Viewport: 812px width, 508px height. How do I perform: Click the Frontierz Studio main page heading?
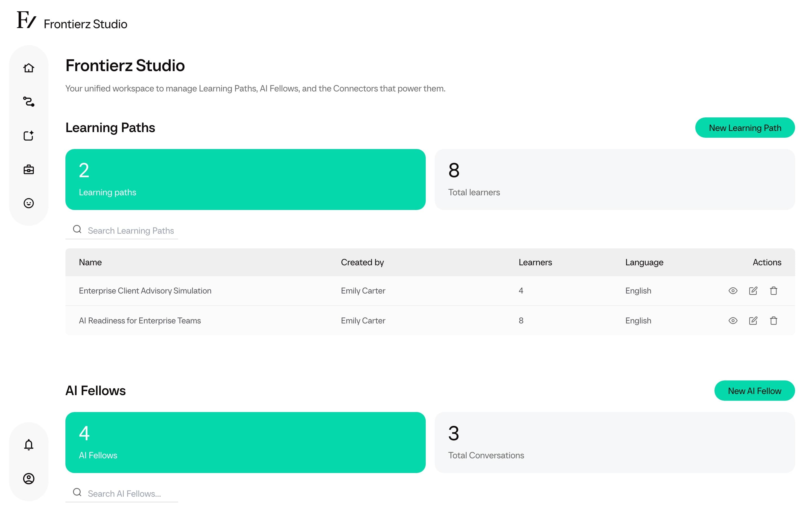tap(125, 65)
